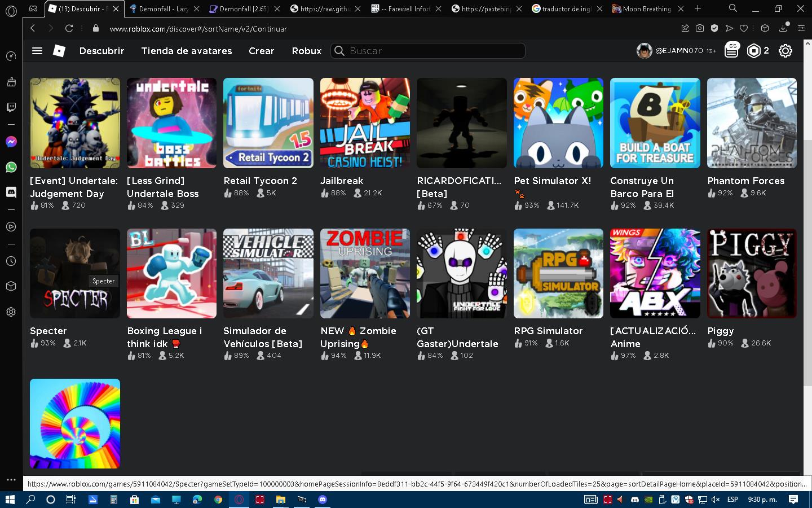The width and height of the screenshot is (812, 508).
Task: Switch to the Moon Breathing tab
Action: pos(646,8)
